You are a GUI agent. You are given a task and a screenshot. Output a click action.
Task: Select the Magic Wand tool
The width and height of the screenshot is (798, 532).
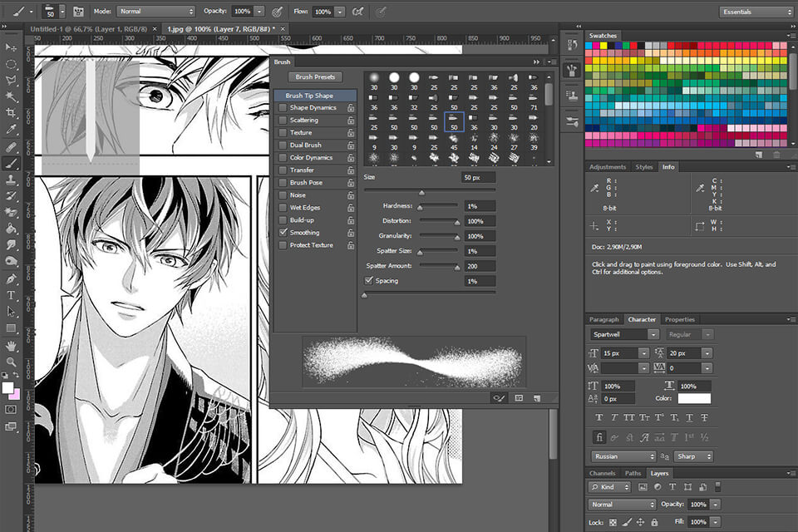12,97
